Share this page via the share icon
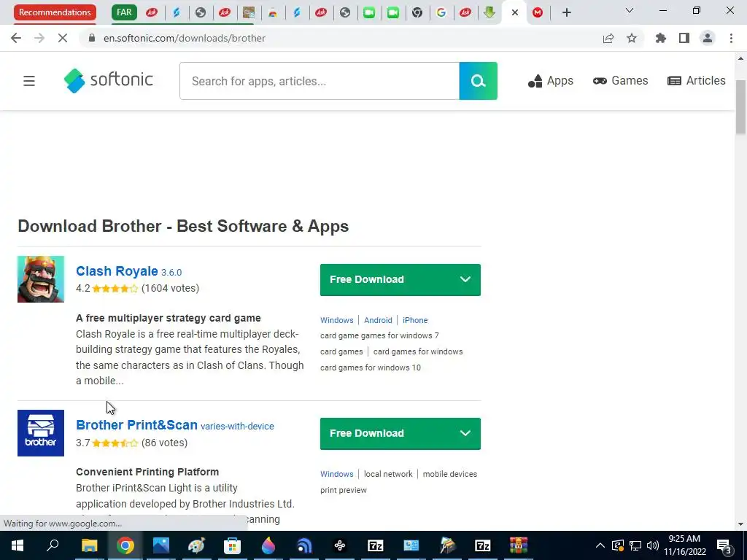Image resolution: width=747 pixels, height=560 pixels. 608,38
